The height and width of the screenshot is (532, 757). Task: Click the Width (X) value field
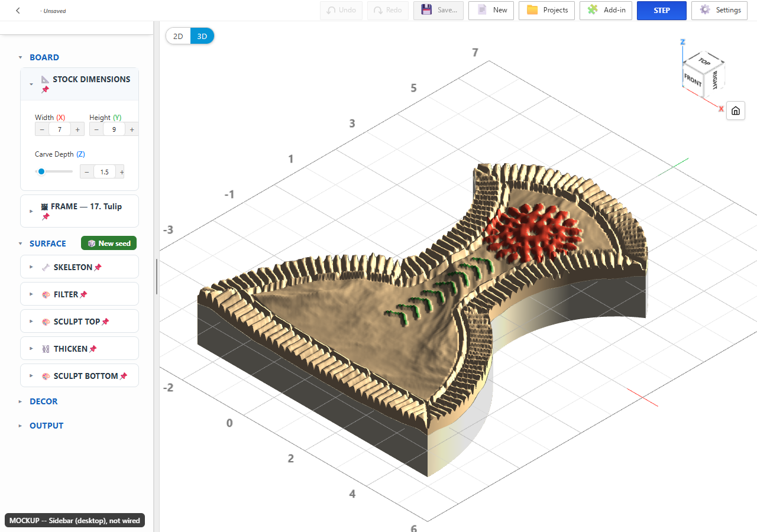pos(60,129)
